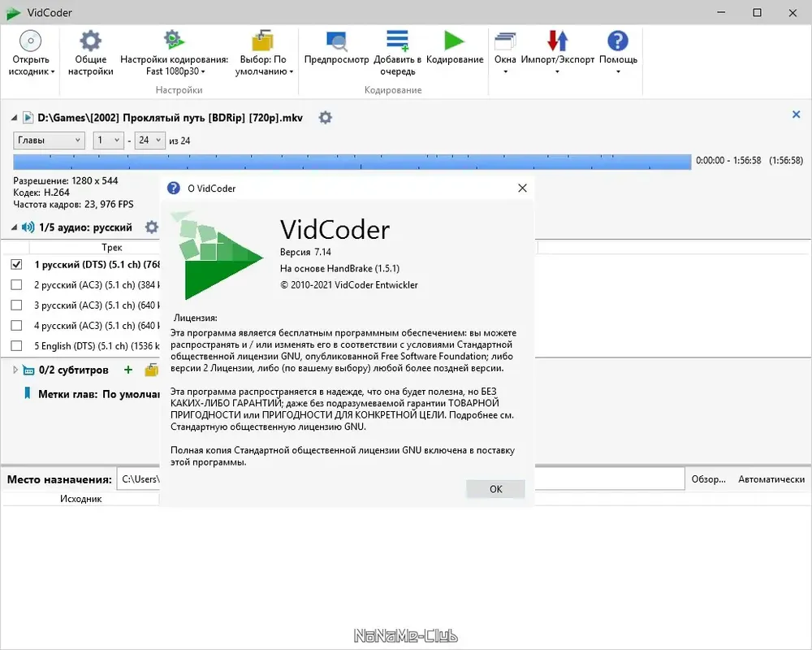Viewport: 812px width, 650px height.
Task: Click На основе HandBrake (1.5.1) text
Action: (339, 268)
